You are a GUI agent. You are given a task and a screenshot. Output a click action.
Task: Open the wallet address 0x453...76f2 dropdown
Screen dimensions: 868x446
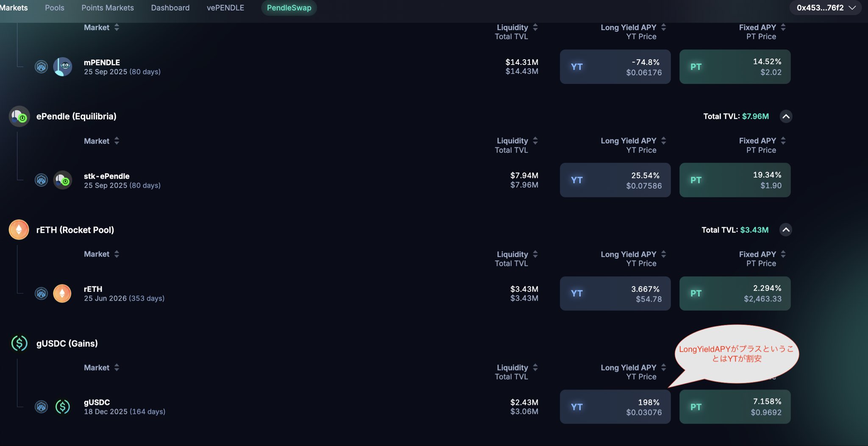pyautogui.click(x=826, y=8)
